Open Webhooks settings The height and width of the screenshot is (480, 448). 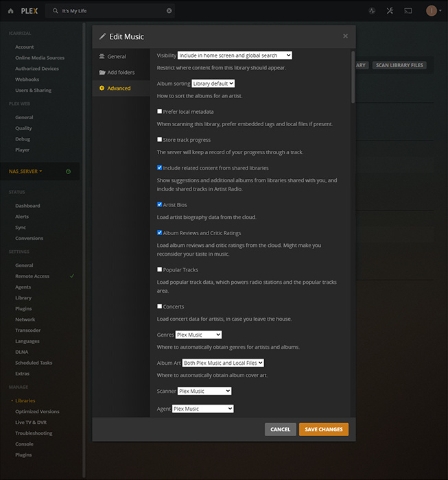pyautogui.click(x=27, y=80)
